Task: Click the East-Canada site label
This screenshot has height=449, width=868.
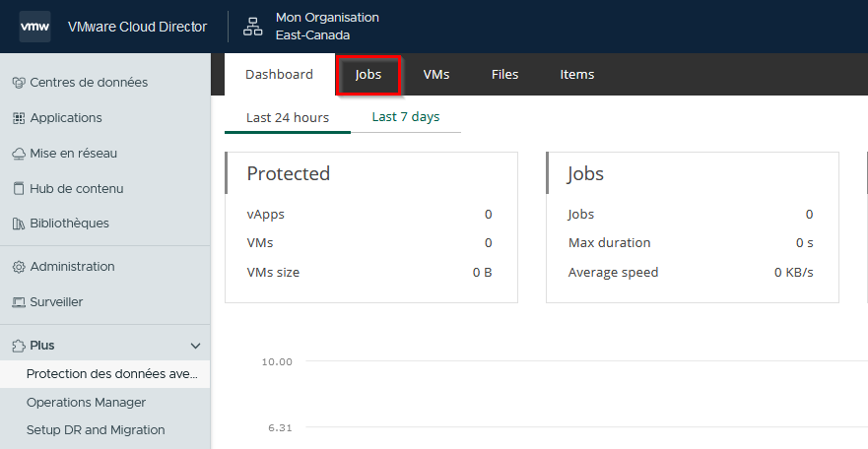Action: click(312, 35)
